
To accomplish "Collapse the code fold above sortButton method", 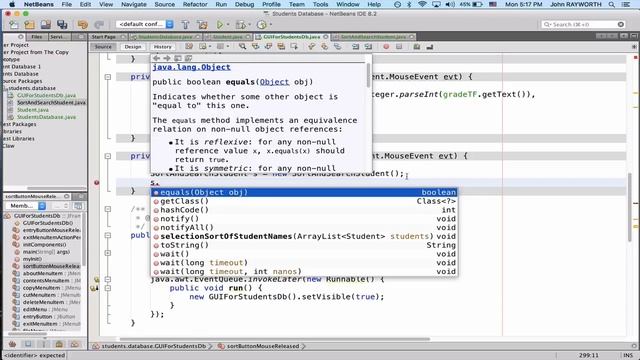I will coord(108,156).
